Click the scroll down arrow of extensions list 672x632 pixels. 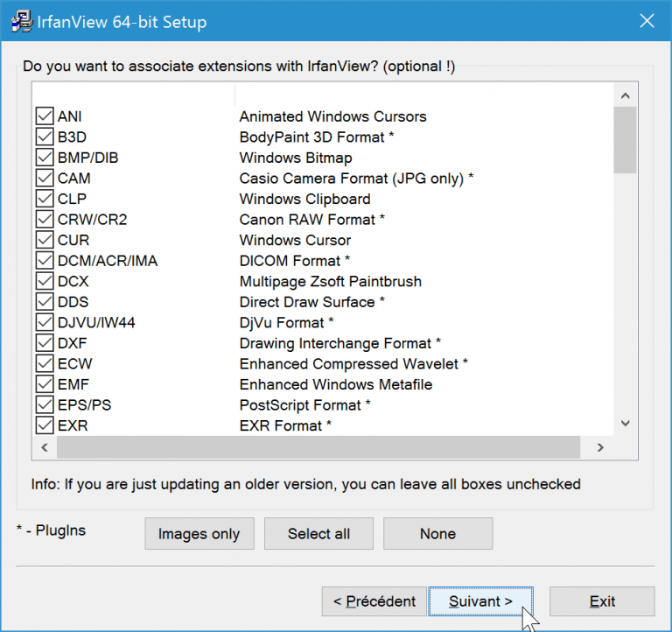[x=625, y=424]
